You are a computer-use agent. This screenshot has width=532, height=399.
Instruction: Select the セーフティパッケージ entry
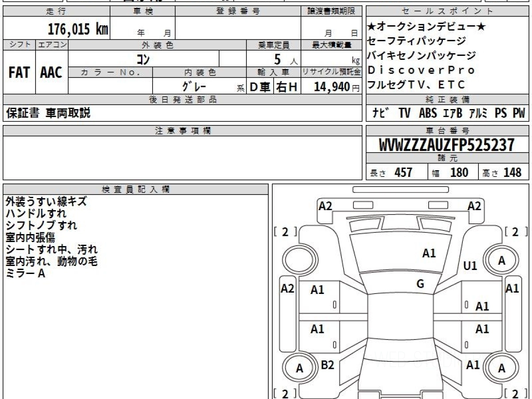[417, 41]
